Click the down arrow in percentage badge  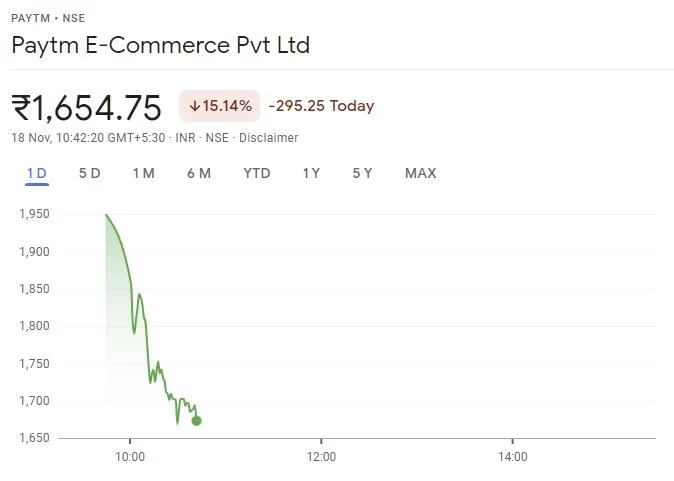pos(194,106)
